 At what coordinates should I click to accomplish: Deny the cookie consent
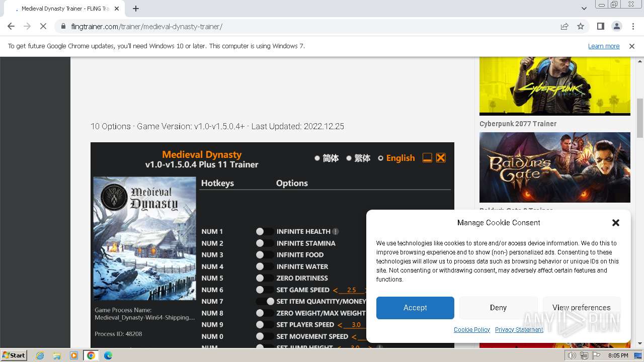tap(498, 308)
